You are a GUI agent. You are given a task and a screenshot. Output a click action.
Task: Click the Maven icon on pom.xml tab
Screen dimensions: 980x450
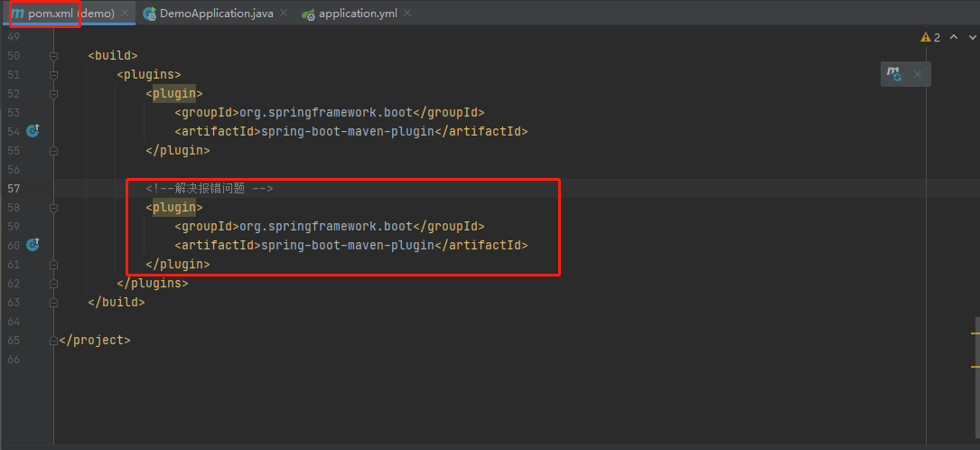[17, 14]
